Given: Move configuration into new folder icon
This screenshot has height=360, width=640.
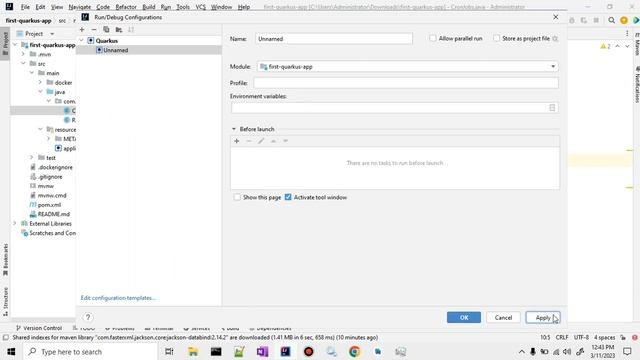Looking at the screenshot, I should (x=119, y=29).
